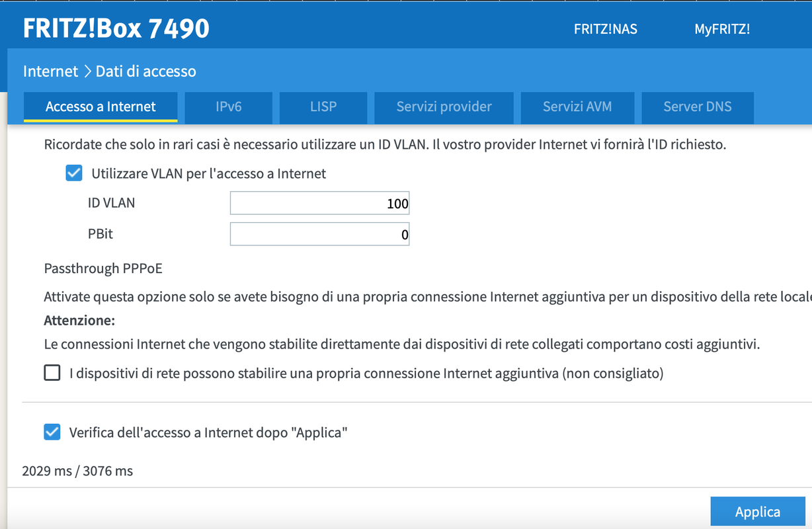Toggle Verifica dell'accesso a Internet checkbox

point(52,433)
